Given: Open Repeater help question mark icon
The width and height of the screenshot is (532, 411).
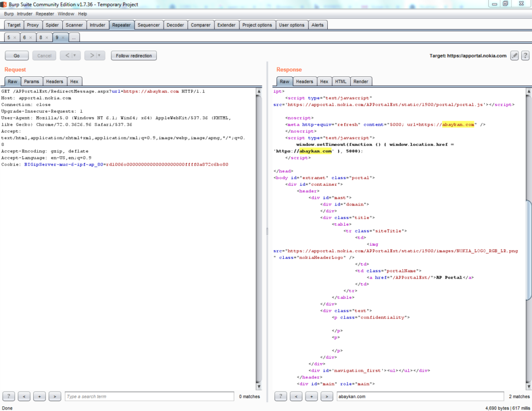Looking at the screenshot, I should tap(525, 56).
